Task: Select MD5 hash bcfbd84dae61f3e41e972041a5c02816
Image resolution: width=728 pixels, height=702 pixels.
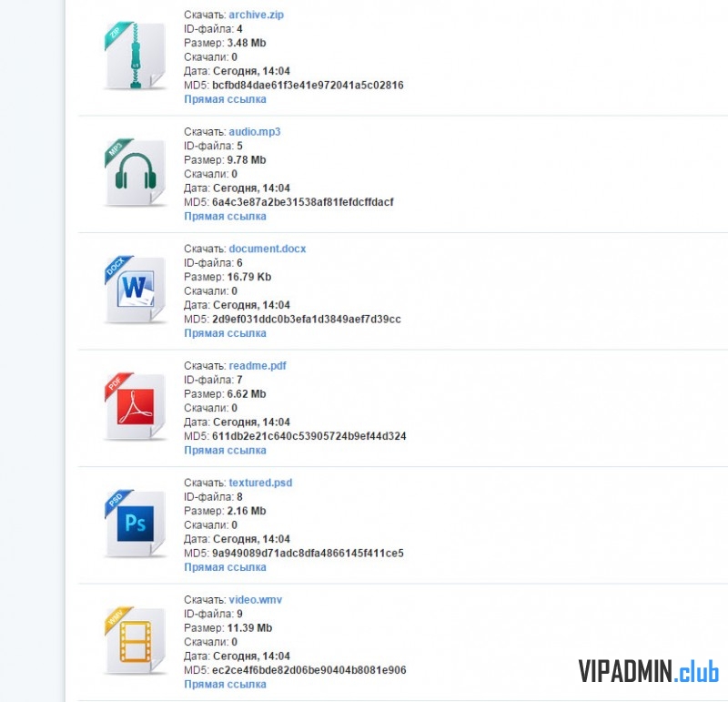Action: pyautogui.click(x=308, y=86)
